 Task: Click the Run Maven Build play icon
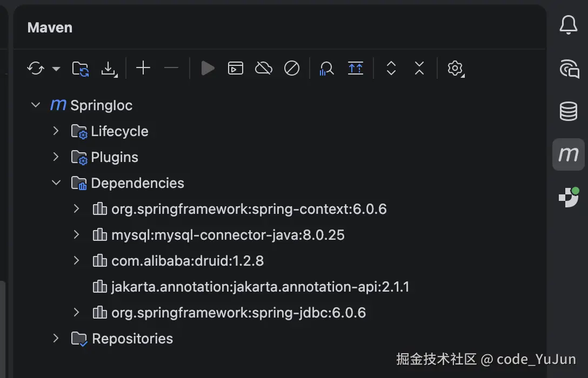(208, 69)
